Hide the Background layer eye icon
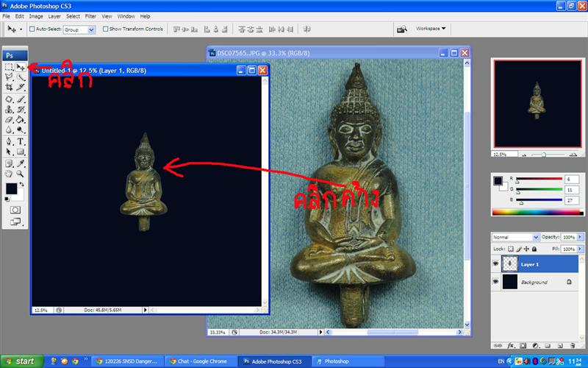Screen dimensions: 588x368 [x=495, y=282]
